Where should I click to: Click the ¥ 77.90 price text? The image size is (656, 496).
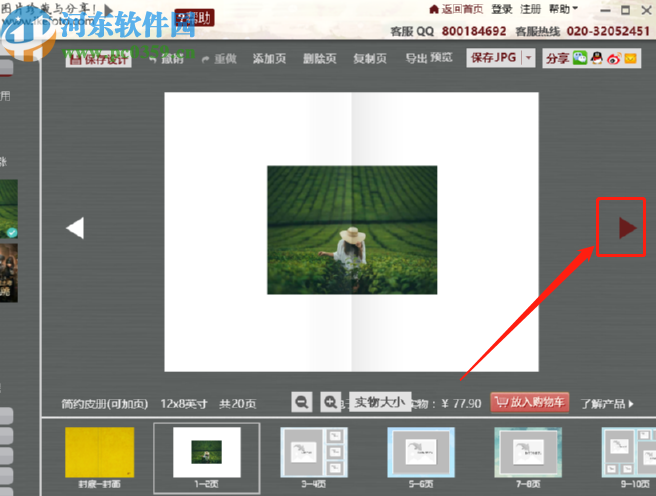tap(461, 404)
